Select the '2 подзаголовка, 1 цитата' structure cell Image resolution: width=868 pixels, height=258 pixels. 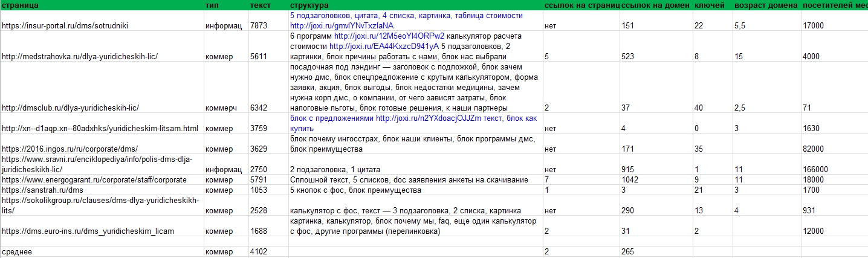[x=416, y=164]
